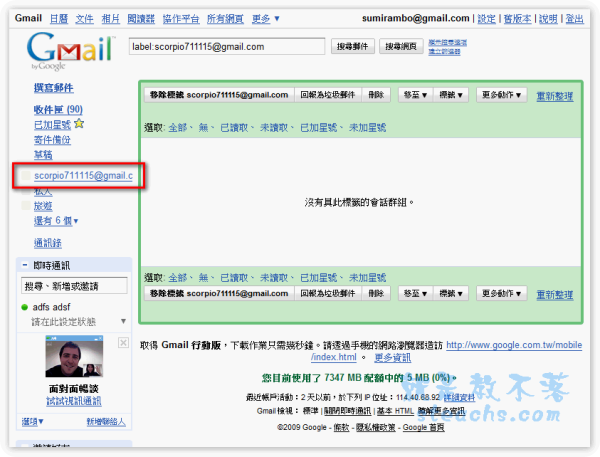Open the 寄件備份 folder

pyautogui.click(x=52, y=140)
